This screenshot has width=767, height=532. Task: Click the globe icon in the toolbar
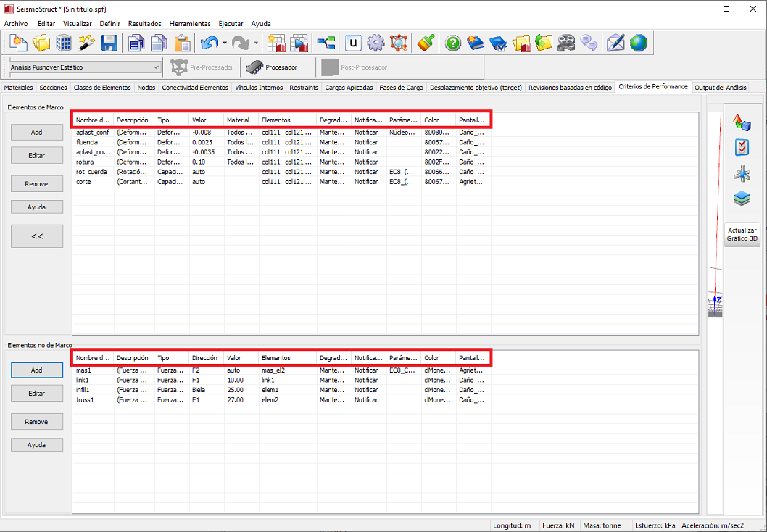click(638, 43)
